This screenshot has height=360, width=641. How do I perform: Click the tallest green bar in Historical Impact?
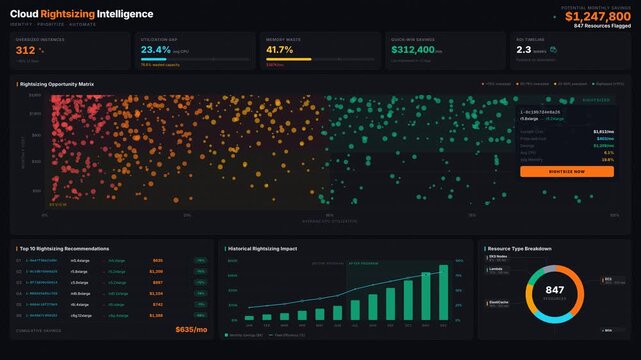pyautogui.click(x=444, y=293)
